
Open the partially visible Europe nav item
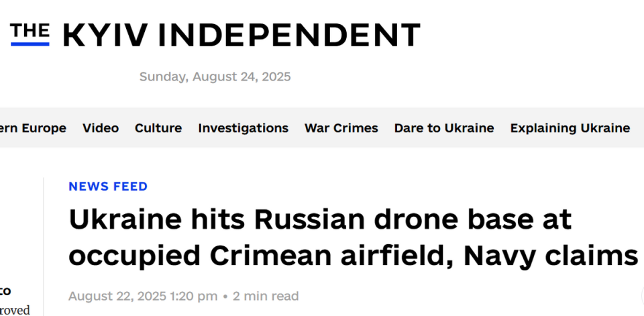point(33,128)
